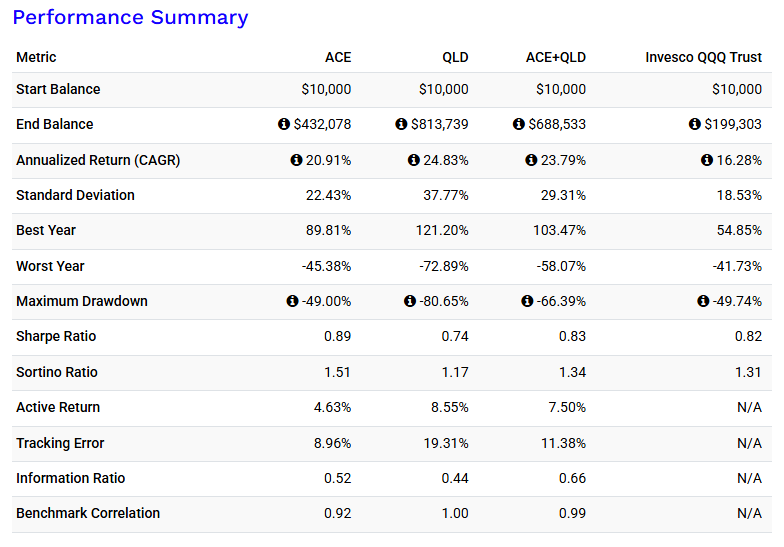Click ACE+QLD tracking error value 11.38%
The height and width of the screenshot is (547, 784).
564,443
